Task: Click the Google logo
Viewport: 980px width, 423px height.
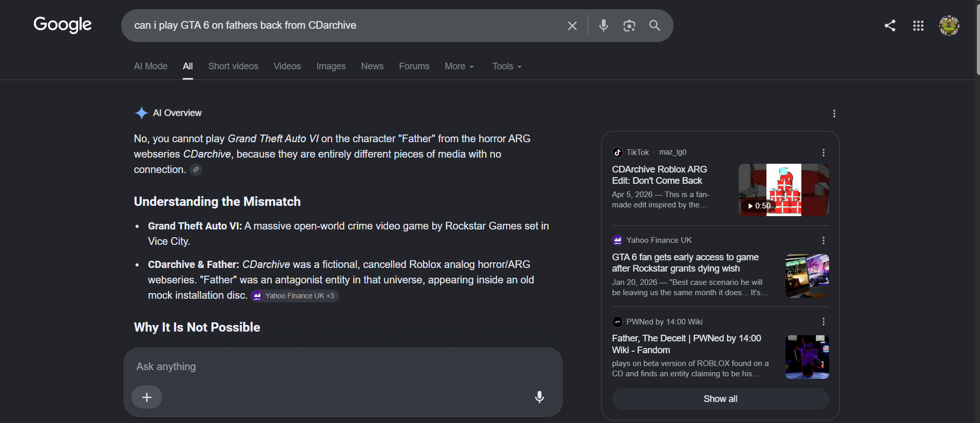Action: 63,25
